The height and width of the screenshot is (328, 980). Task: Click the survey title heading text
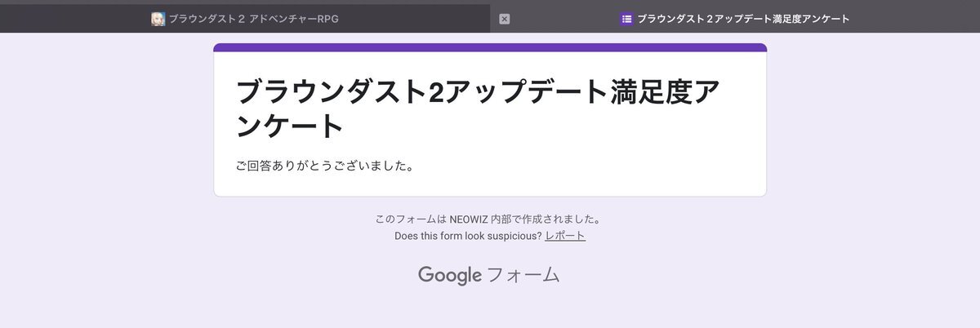pyautogui.click(x=478, y=109)
